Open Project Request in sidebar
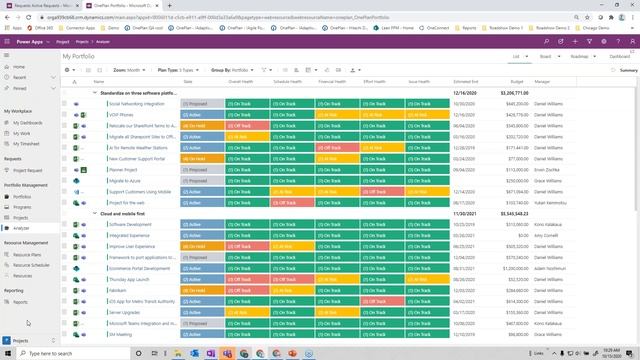 click(x=27, y=171)
